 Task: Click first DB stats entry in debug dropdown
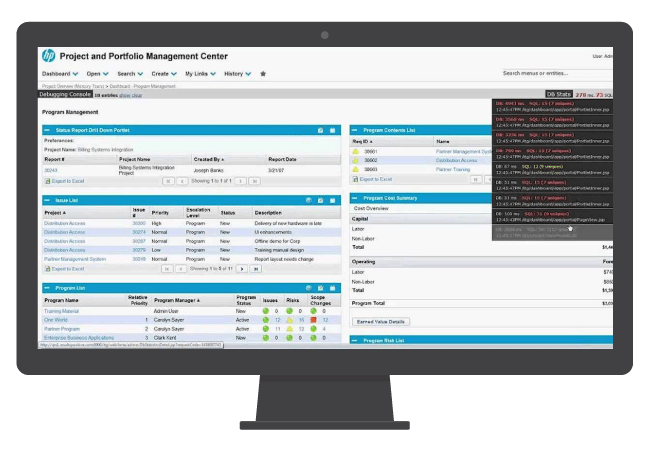click(553, 106)
